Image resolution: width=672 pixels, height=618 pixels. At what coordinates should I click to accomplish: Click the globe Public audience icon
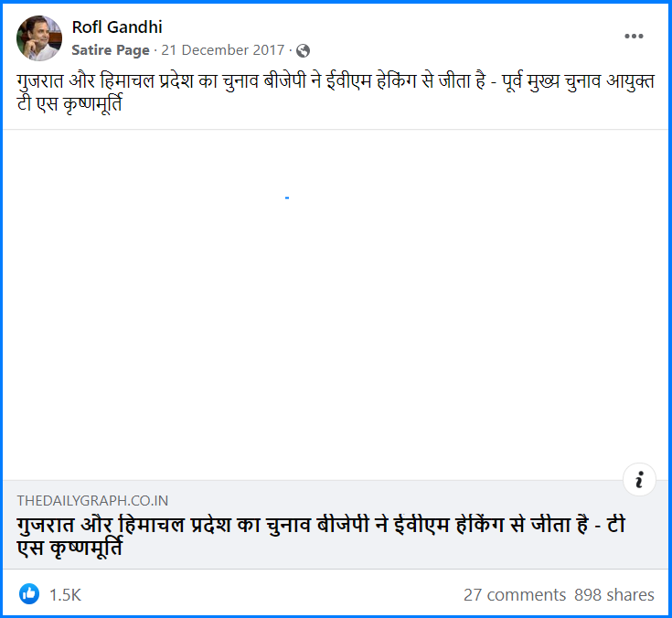pos(303,50)
